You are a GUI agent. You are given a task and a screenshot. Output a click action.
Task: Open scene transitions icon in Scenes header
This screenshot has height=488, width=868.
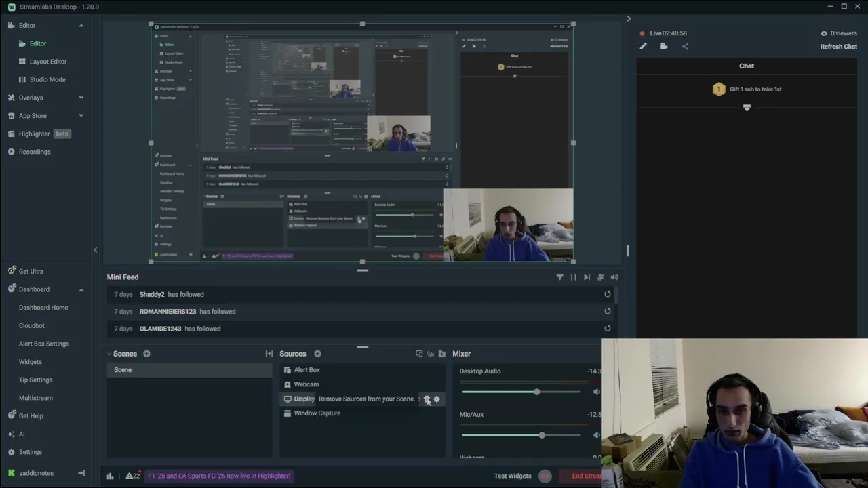269,354
